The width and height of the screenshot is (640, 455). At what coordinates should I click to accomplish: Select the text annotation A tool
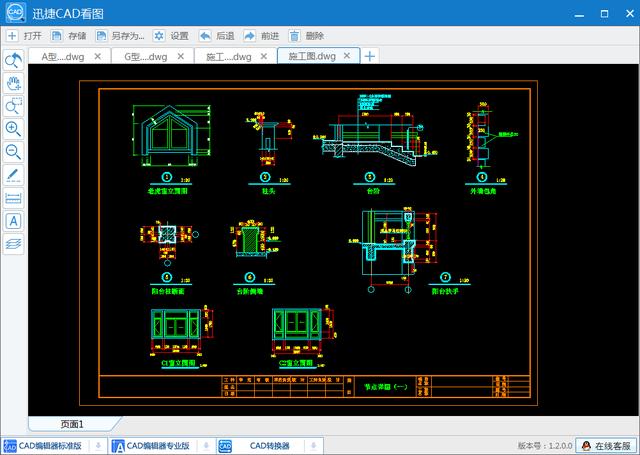(x=13, y=221)
